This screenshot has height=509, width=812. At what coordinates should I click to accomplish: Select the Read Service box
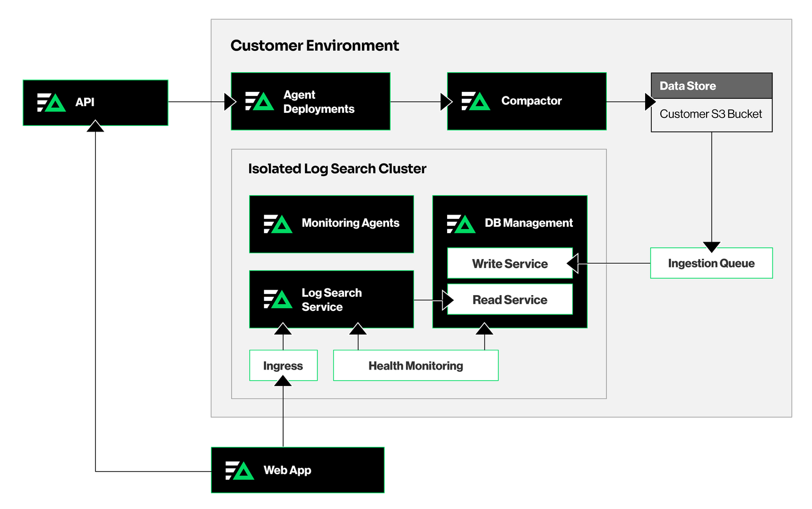point(510,300)
